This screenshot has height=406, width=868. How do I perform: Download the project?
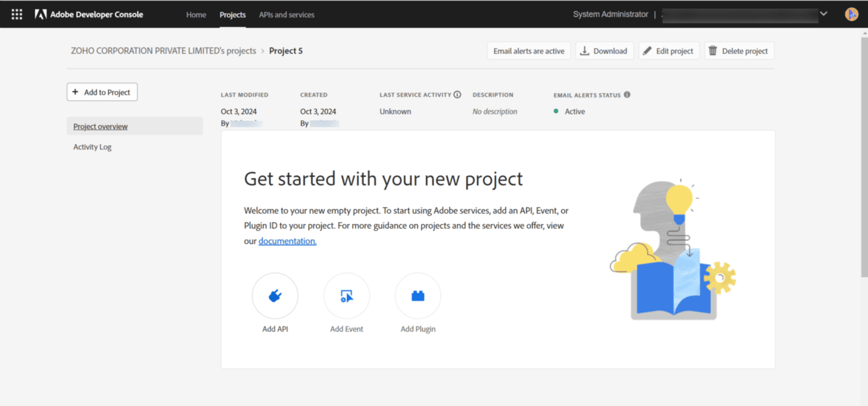604,51
